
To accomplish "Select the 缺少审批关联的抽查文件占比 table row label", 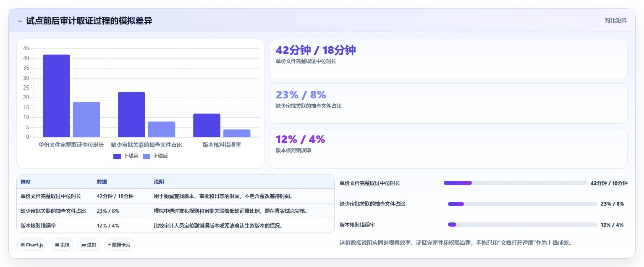I will tap(53, 211).
